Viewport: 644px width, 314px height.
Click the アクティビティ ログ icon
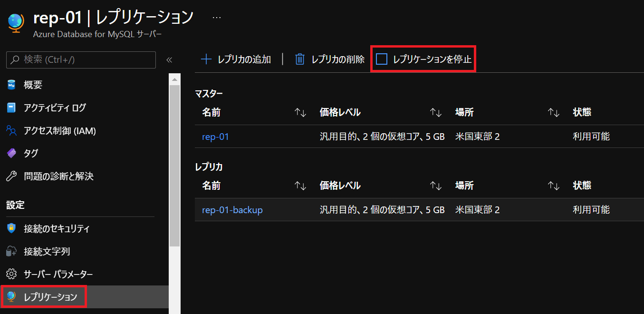(x=11, y=108)
